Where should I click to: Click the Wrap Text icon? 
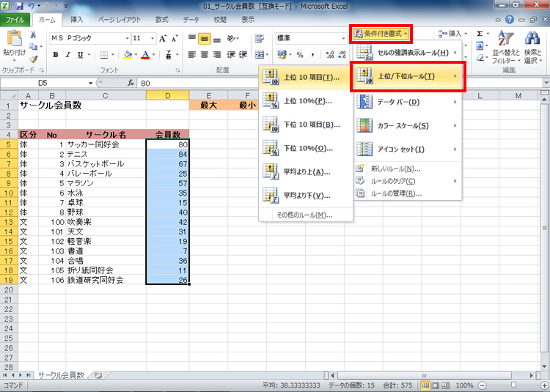coord(259,38)
